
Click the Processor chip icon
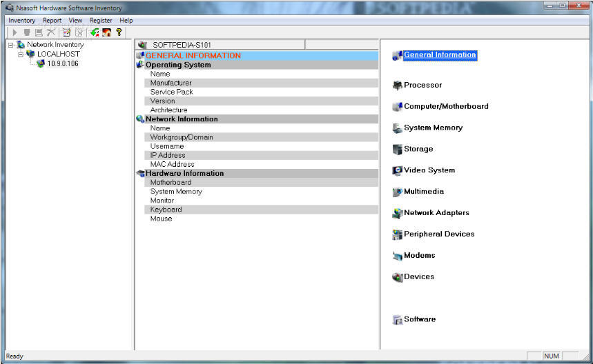pyautogui.click(x=397, y=85)
